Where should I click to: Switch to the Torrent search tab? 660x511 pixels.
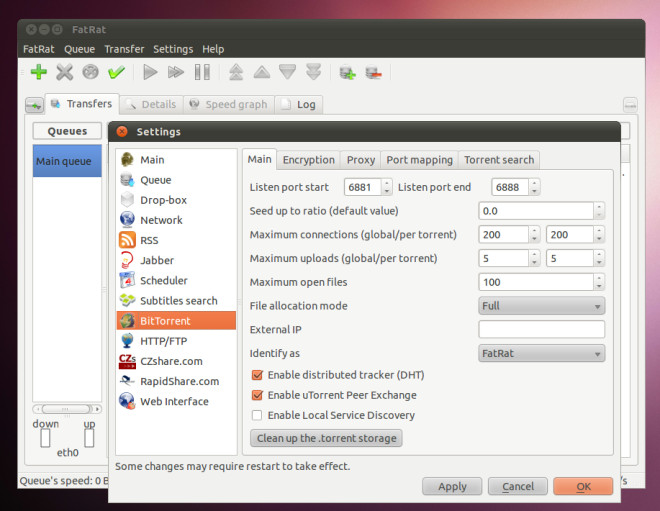pos(499,160)
